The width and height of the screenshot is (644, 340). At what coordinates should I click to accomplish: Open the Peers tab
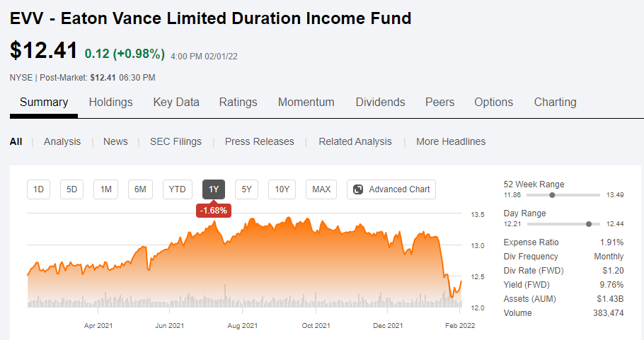[x=440, y=102]
